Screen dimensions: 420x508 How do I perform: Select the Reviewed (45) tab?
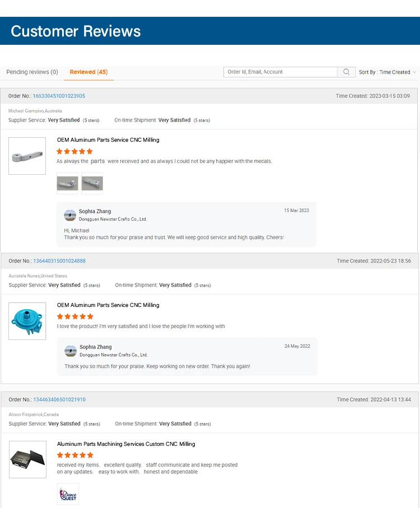pos(88,72)
